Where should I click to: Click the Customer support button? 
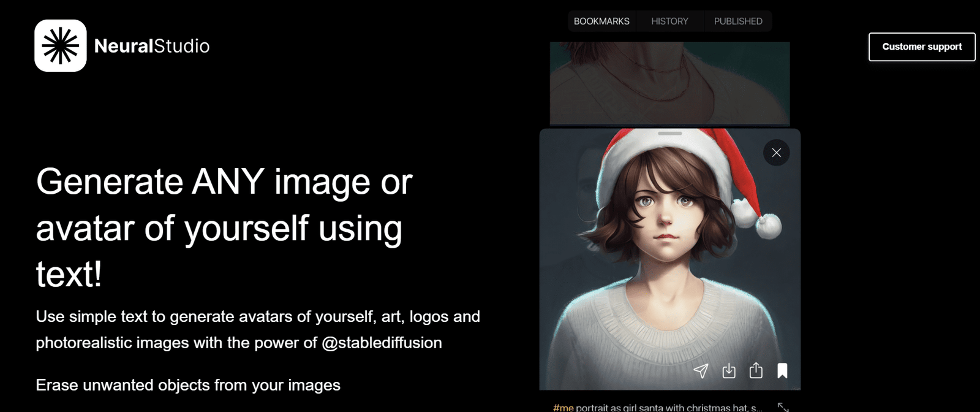click(x=921, y=47)
